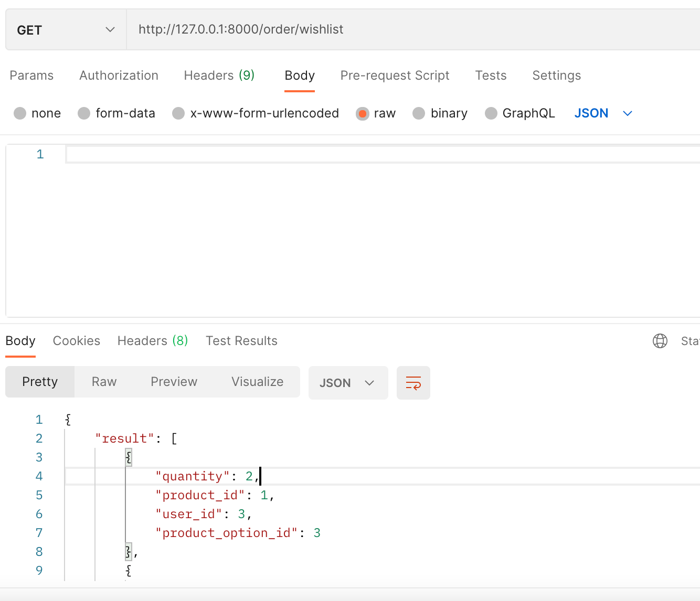Open the Authorization tab
700x601 pixels.
pos(119,76)
